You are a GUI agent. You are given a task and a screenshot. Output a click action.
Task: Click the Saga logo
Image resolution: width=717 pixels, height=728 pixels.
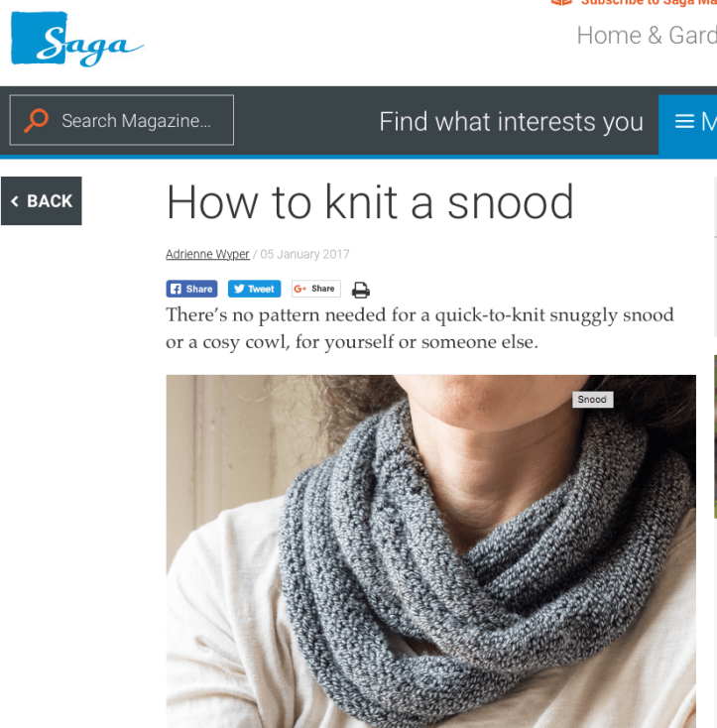(77, 39)
